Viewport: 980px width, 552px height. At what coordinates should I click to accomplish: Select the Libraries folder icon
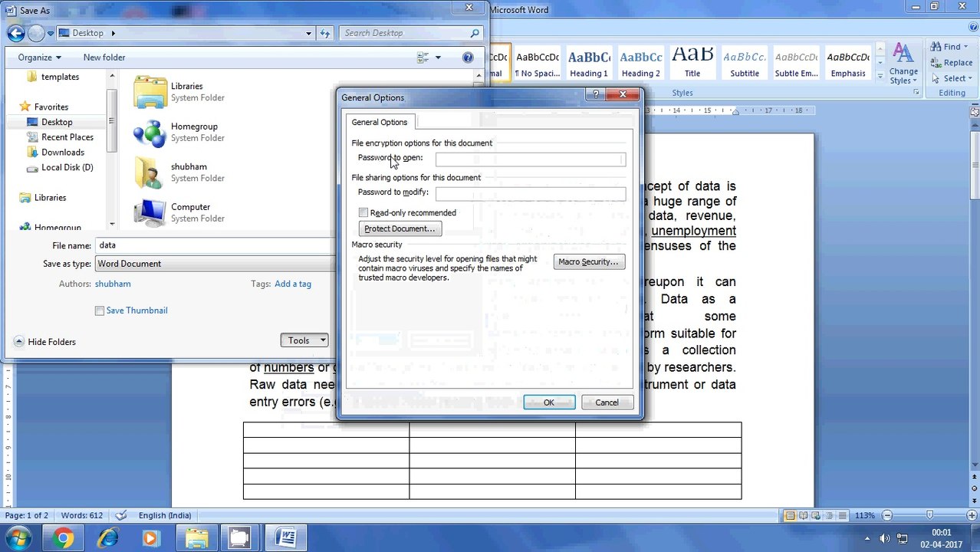(x=150, y=92)
